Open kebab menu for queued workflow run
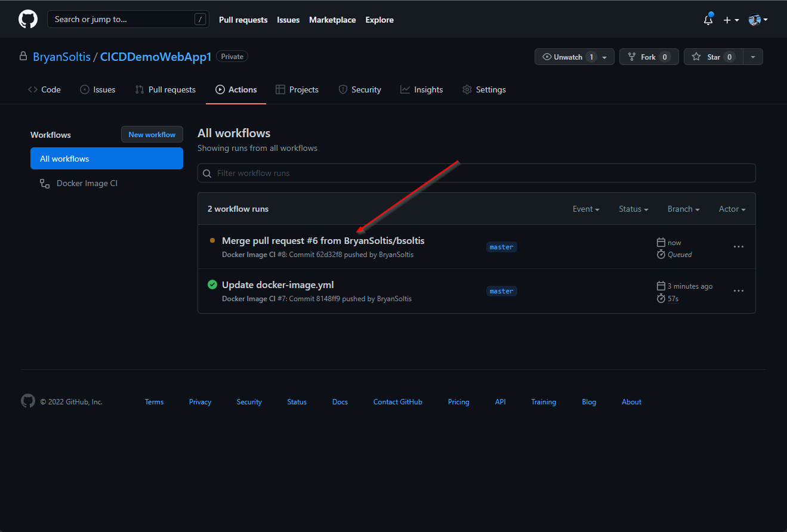This screenshot has width=787, height=532. [738, 246]
